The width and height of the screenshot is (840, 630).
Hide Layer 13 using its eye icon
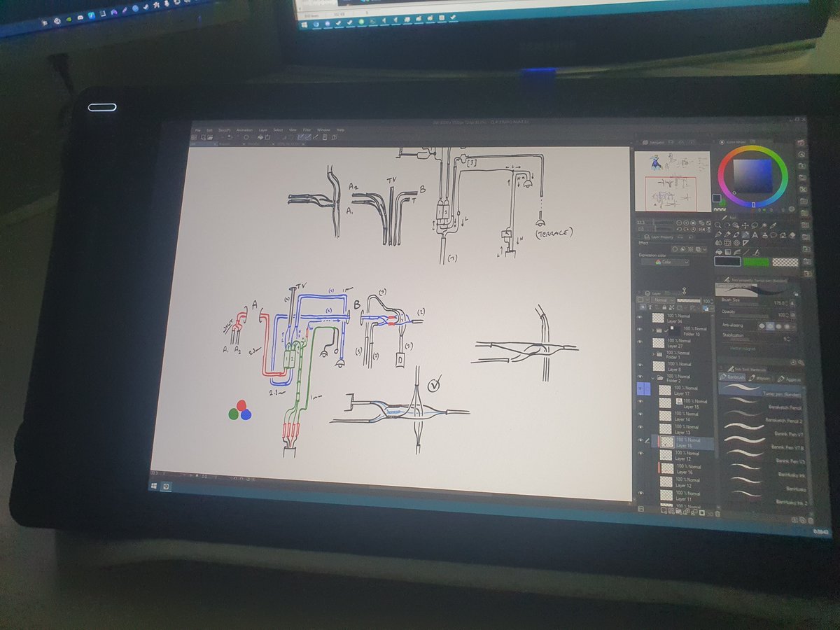[640, 427]
